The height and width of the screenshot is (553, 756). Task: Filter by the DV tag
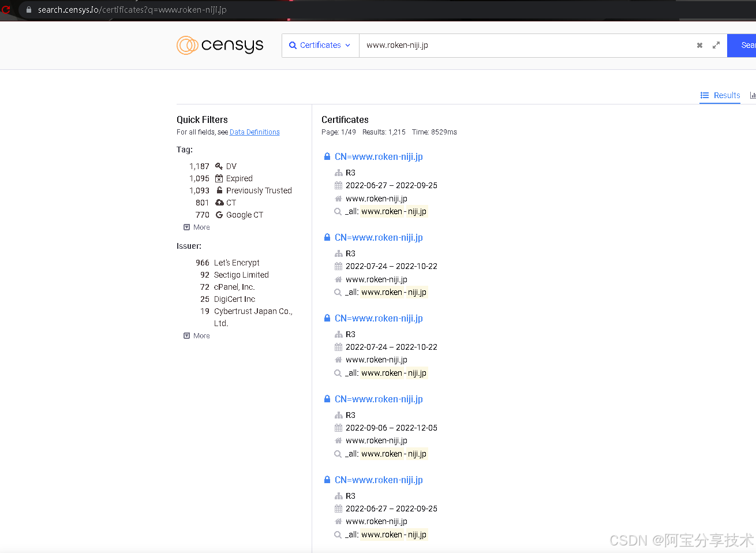231,166
